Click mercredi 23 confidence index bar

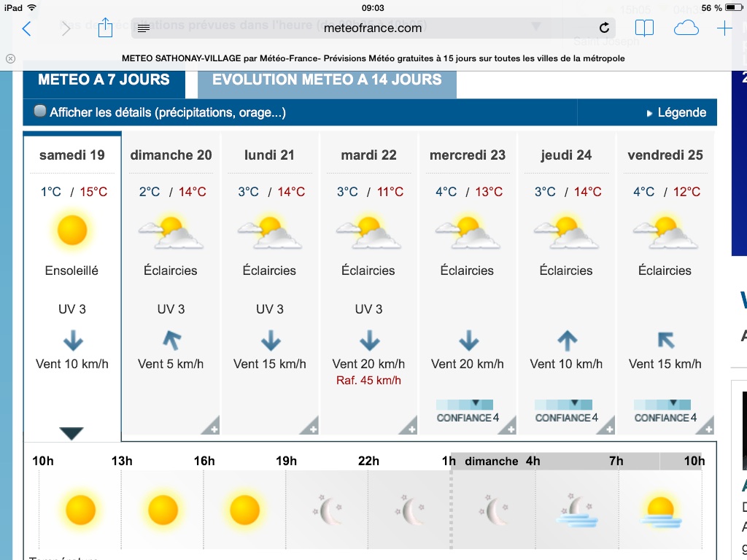coord(465,405)
